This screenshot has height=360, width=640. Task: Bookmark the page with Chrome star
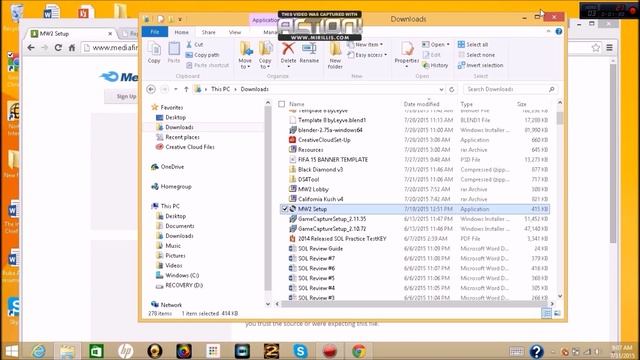pyautogui.click(x=596, y=48)
